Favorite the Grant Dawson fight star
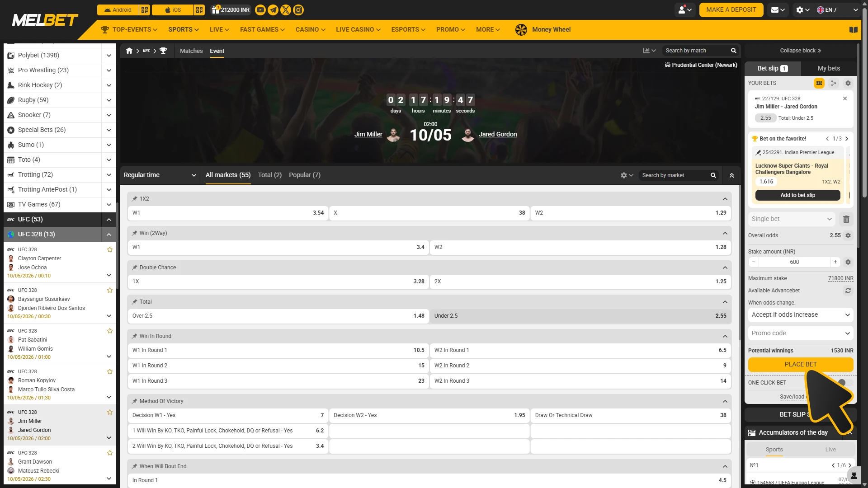The image size is (868, 488). pos(110,453)
